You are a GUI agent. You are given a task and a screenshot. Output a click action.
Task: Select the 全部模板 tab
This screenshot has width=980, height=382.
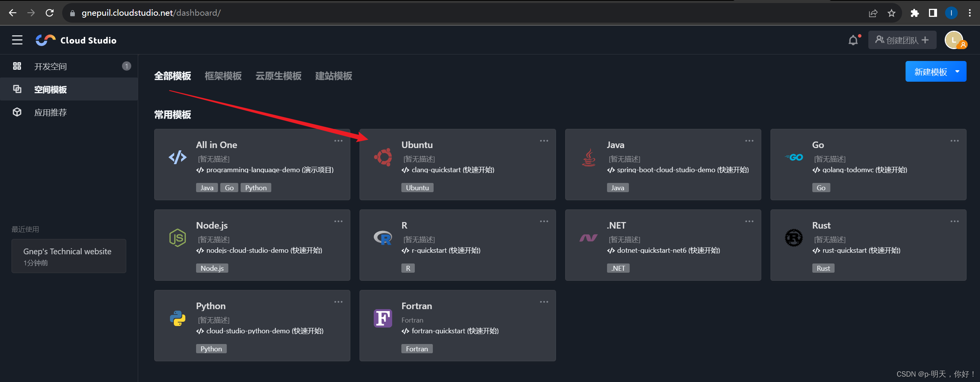pyautogui.click(x=173, y=76)
